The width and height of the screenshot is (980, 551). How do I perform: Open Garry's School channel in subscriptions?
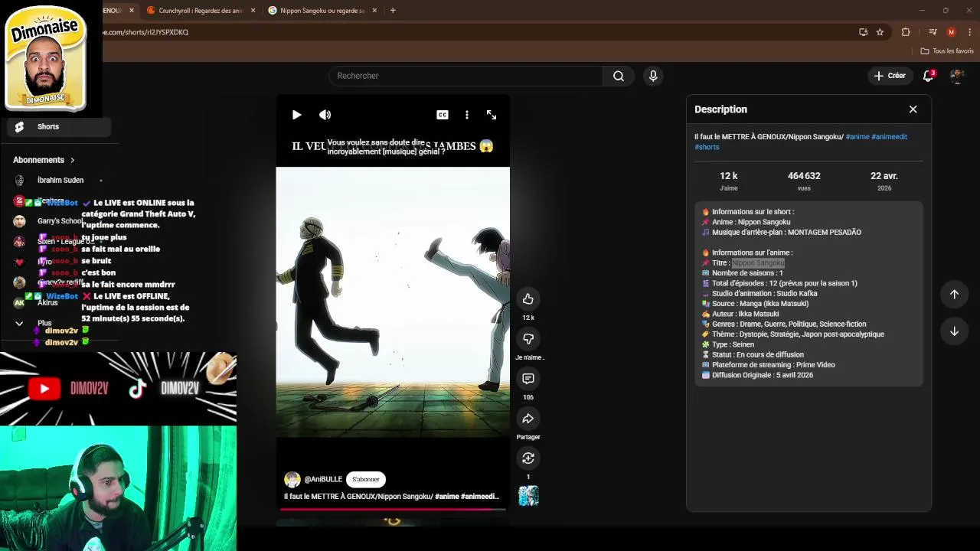coord(59,221)
